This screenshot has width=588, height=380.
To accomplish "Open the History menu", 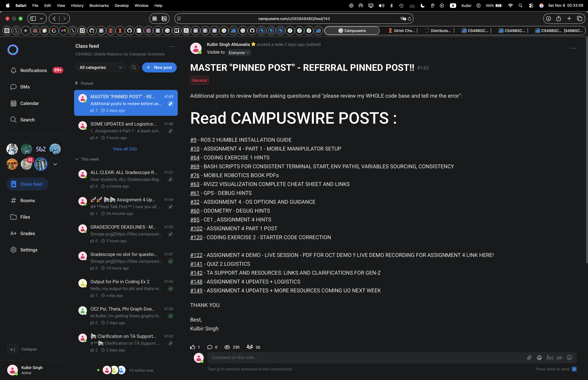I will [x=77, y=5].
